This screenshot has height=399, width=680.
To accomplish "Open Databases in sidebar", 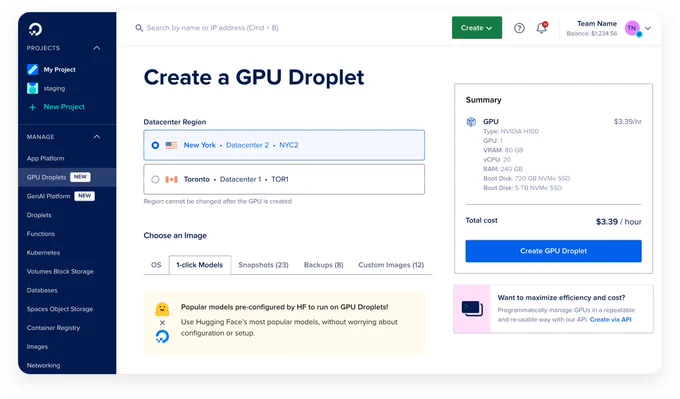I will [x=42, y=291].
